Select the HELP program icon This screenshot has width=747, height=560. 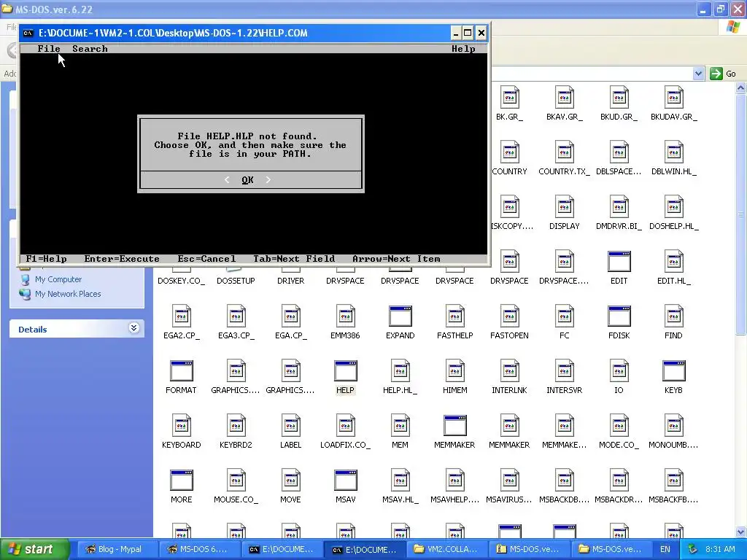click(345, 371)
